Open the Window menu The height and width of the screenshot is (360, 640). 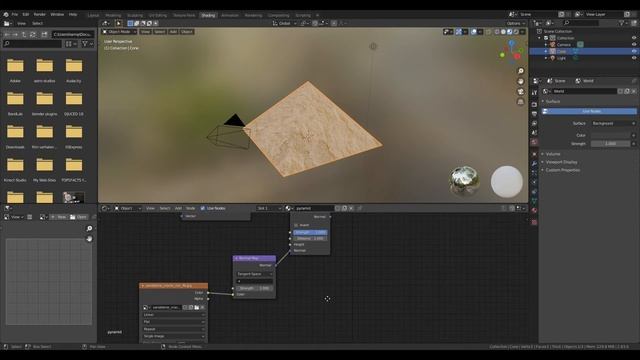57,14
